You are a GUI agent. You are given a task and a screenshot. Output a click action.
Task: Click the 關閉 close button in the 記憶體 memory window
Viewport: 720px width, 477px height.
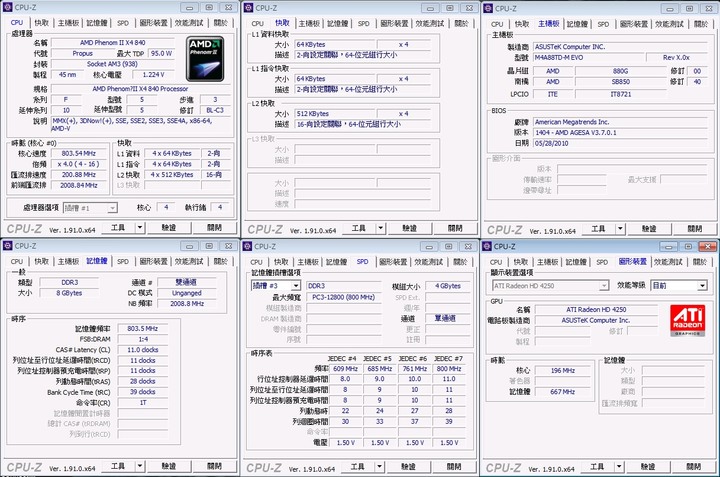[x=214, y=466]
